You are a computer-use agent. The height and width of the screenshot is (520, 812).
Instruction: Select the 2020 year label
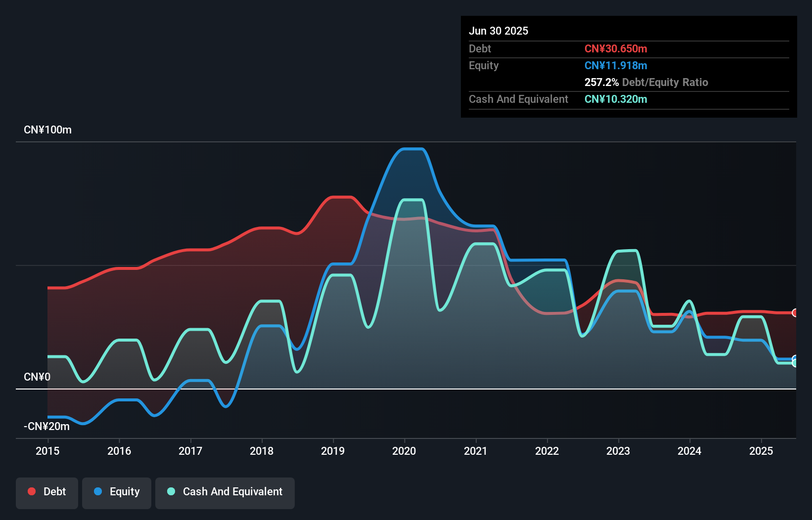coord(404,451)
